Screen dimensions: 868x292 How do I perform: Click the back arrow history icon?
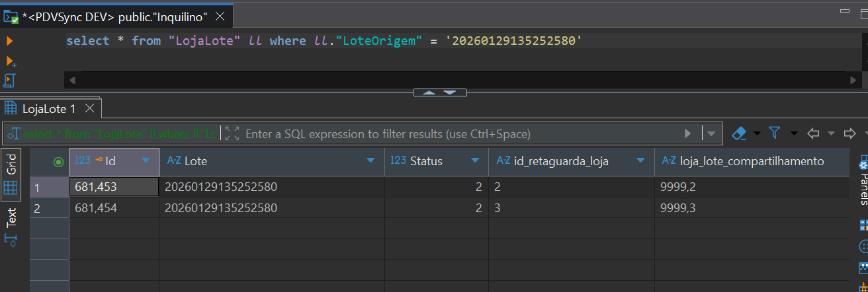coord(814,133)
